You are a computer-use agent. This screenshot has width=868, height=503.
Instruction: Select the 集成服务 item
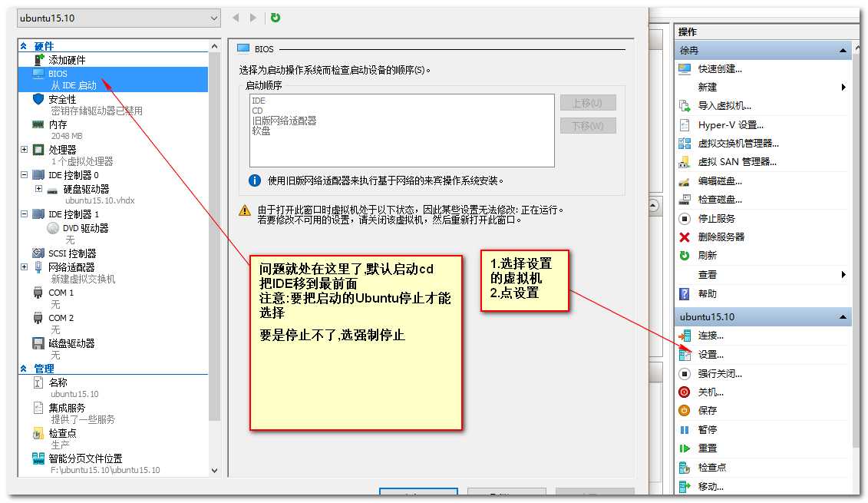(67, 408)
